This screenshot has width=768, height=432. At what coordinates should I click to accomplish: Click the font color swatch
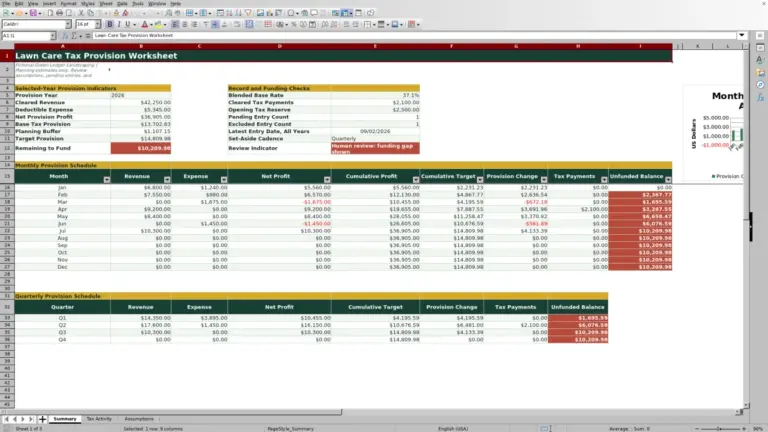pos(144,24)
